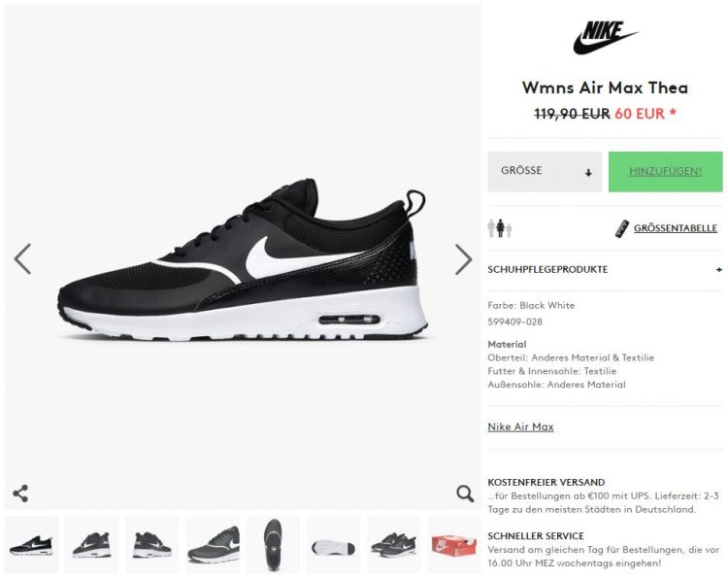728x579 pixels.
Task: Click the plus icon beside Schuhpflegeprodukte
Action: click(x=718, y=269)
